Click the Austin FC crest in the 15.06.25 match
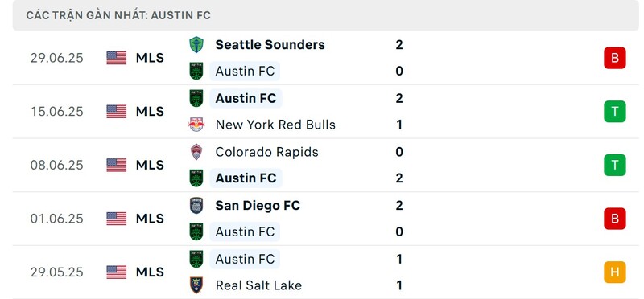 [x=196, y=98]
